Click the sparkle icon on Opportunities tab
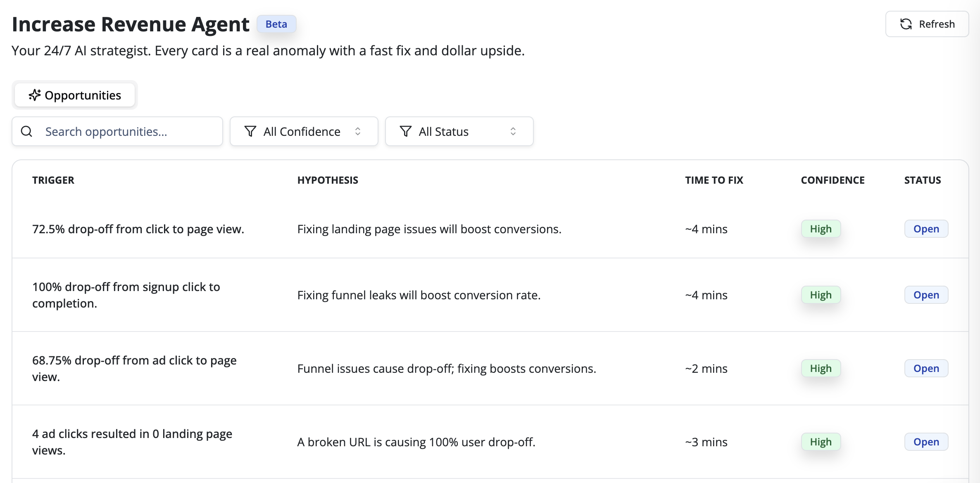 pos(35,95)
